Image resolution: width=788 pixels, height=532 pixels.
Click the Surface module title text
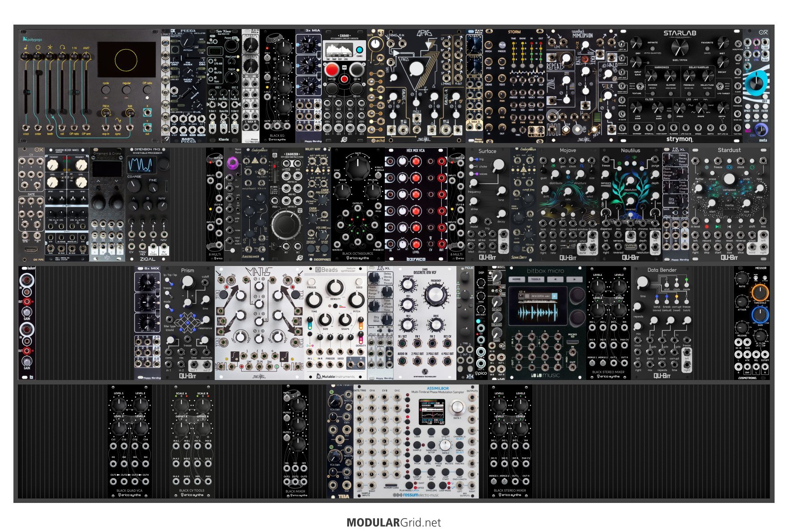[487, 151]
